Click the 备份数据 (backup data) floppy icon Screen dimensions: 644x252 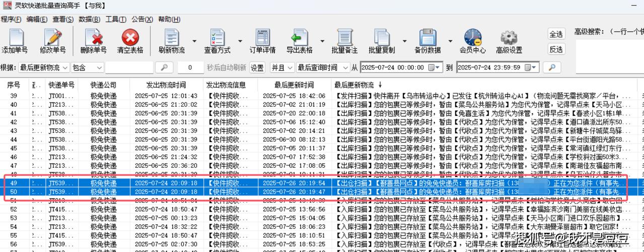pyautogui.click(x=427, y=37)
